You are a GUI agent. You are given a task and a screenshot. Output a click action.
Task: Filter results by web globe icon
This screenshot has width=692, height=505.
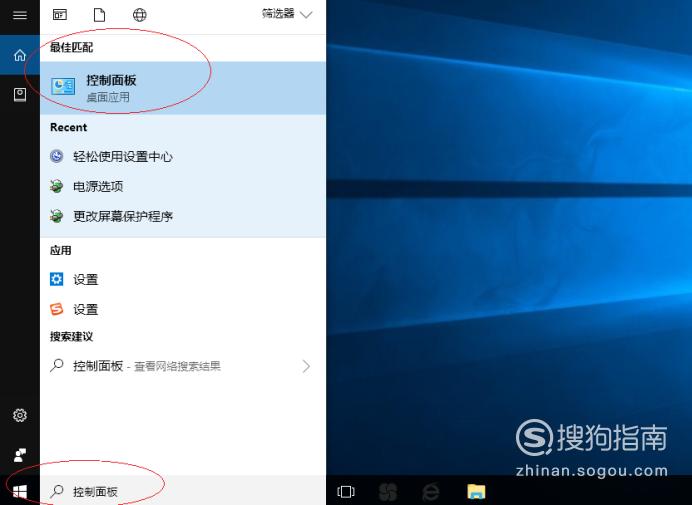[139, 15]
